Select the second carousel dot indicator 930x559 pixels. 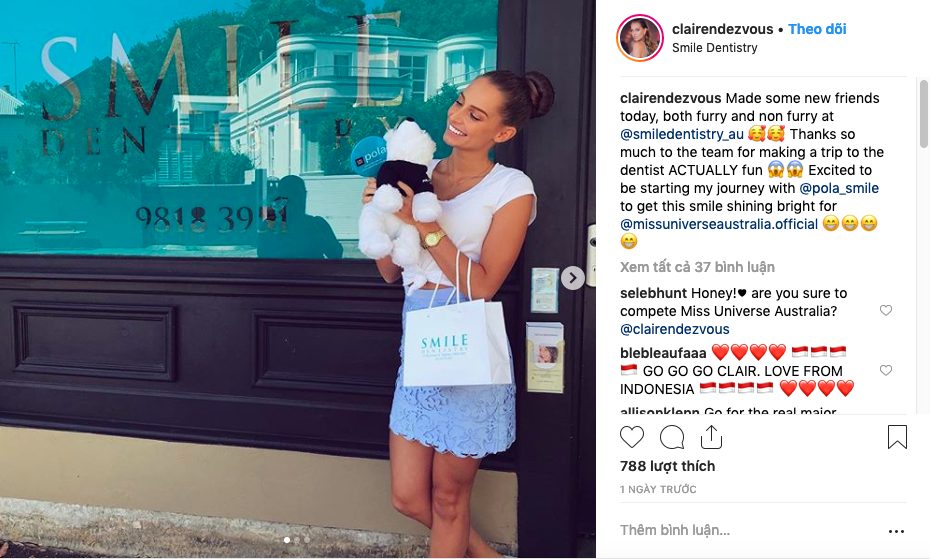coord(297,540)
